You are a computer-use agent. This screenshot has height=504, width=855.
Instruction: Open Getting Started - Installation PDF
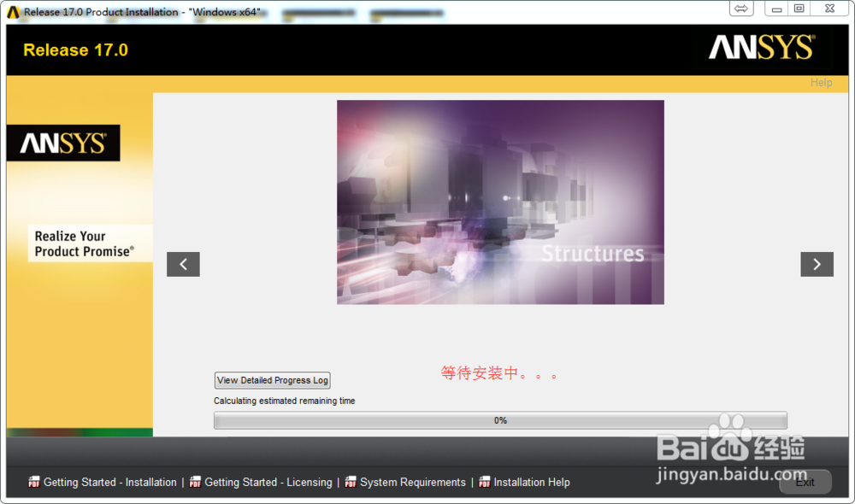click(109, 482)
